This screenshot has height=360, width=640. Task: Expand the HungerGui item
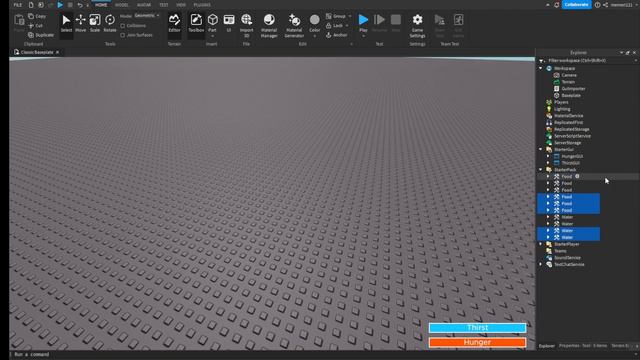[548, 156]
